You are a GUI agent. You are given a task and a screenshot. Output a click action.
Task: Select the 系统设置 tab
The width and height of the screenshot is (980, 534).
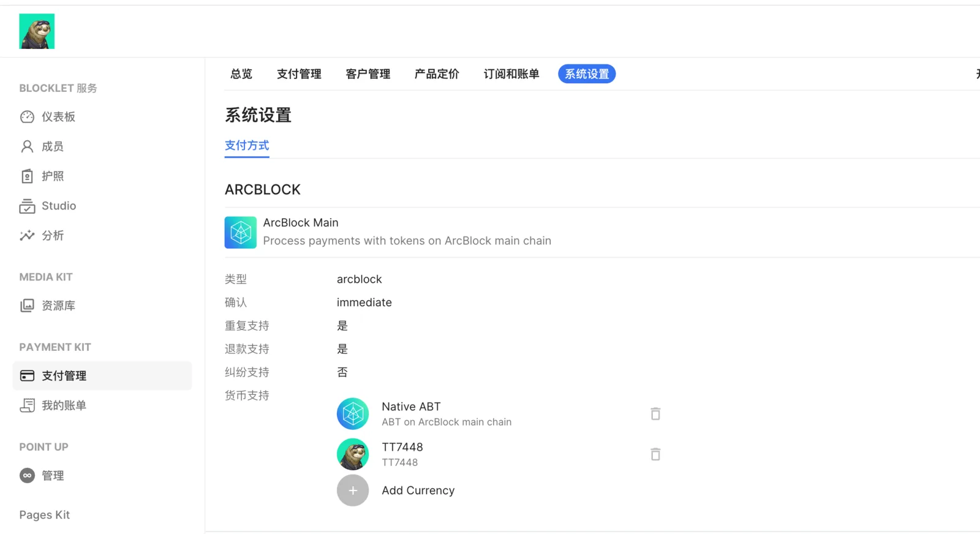tap(587, 74)
